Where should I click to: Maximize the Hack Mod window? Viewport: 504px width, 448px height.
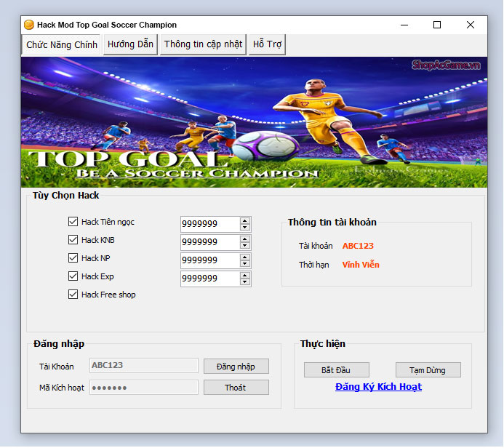point(437,25)
